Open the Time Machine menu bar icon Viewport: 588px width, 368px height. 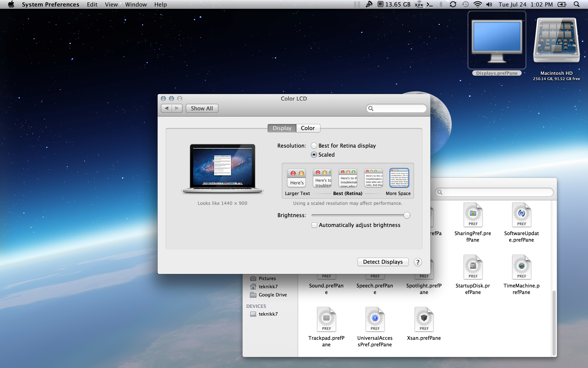(465, 4)
